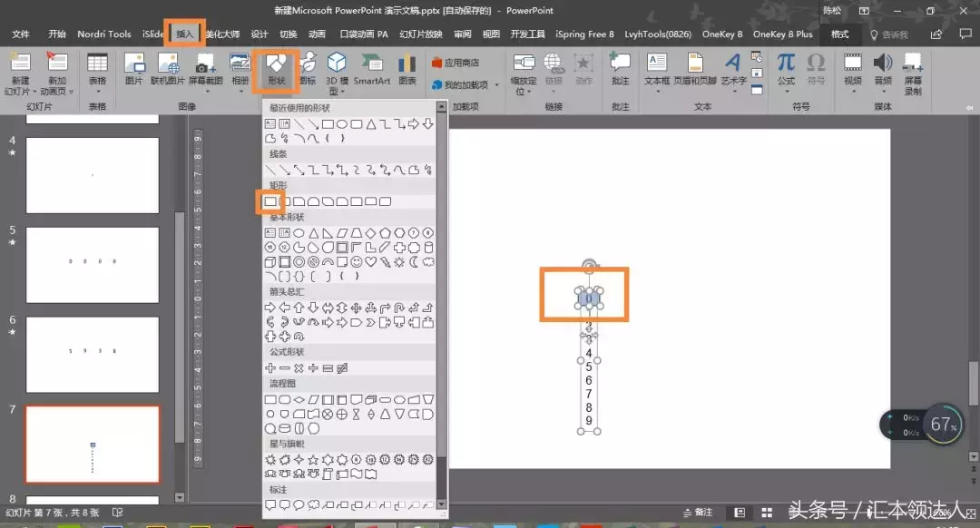Click the 页眉和页脚 header and footer icon
The width and height of the screenshot is (980, 528).
pos(695,69)
